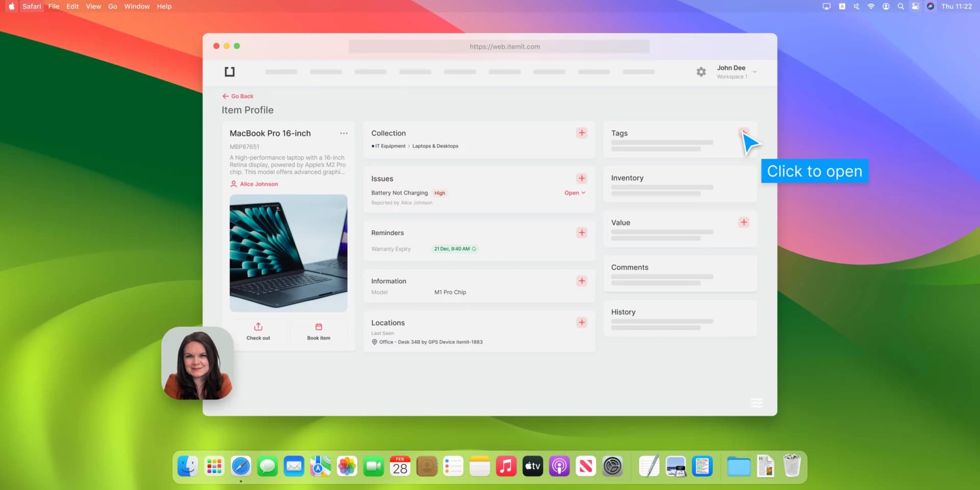The height and width of the screenshot is (490, 980).
Task: Click the MacBook product photo
Action: [x=288, y=253]
